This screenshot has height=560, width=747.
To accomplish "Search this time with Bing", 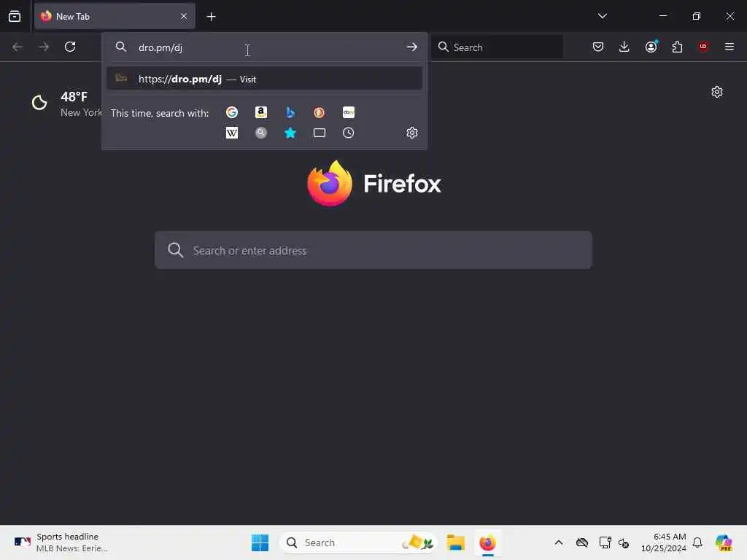I will pos(290,112).
